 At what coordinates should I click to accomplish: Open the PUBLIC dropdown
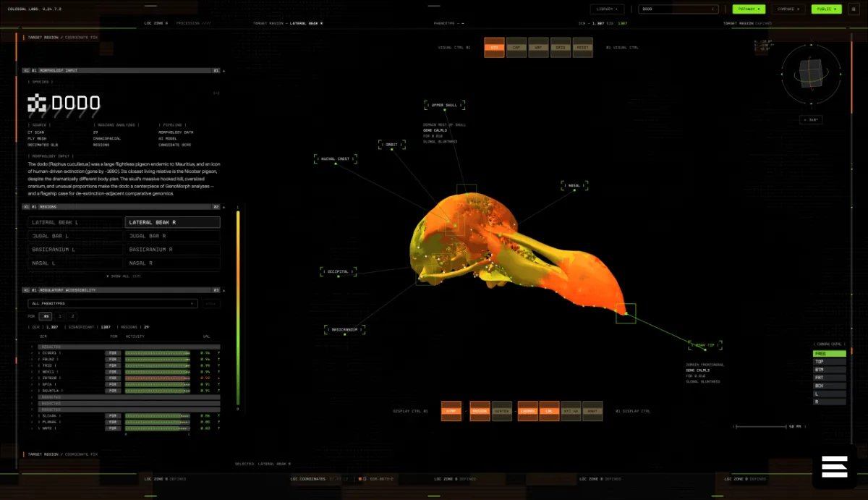click(x=826, y=9)
